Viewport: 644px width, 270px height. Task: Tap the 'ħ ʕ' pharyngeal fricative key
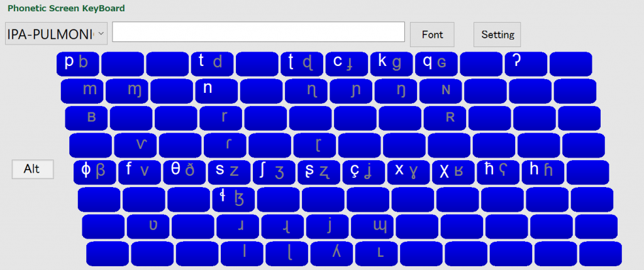click(x=498, y=172)
